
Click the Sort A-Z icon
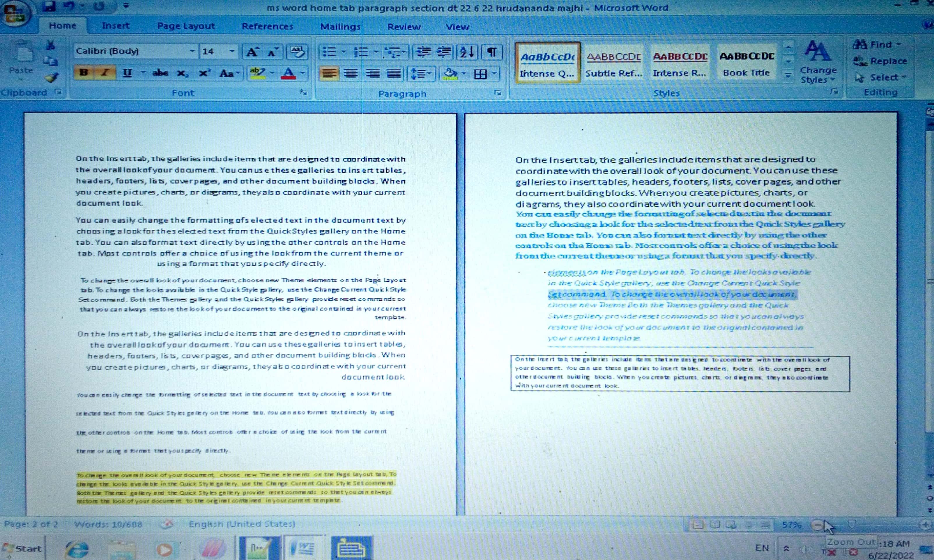[467, 52]
